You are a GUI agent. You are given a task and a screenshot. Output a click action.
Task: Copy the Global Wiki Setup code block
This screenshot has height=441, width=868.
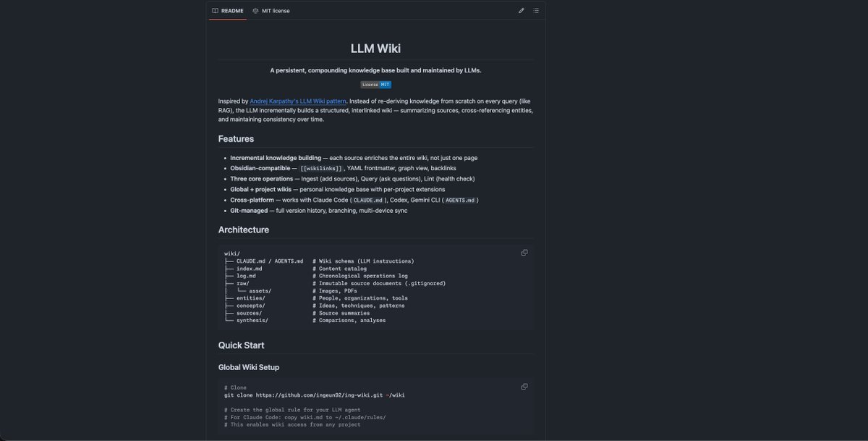[x=524, y=387]
